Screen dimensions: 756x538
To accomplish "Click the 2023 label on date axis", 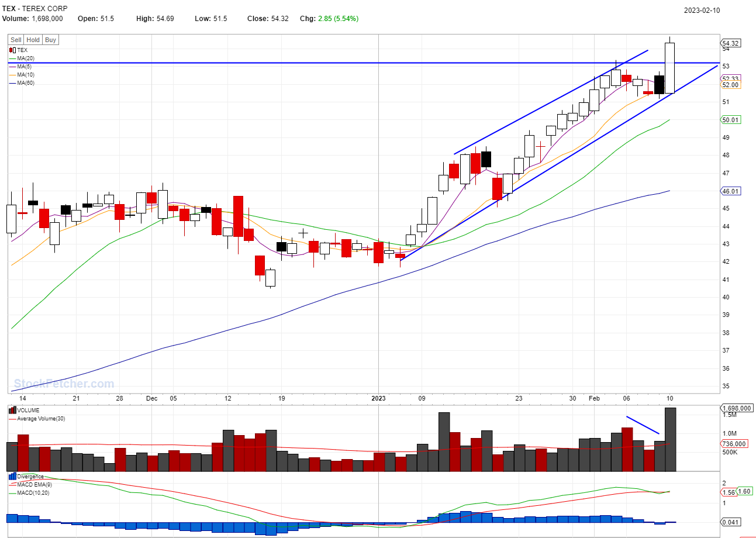I will 378,399.
